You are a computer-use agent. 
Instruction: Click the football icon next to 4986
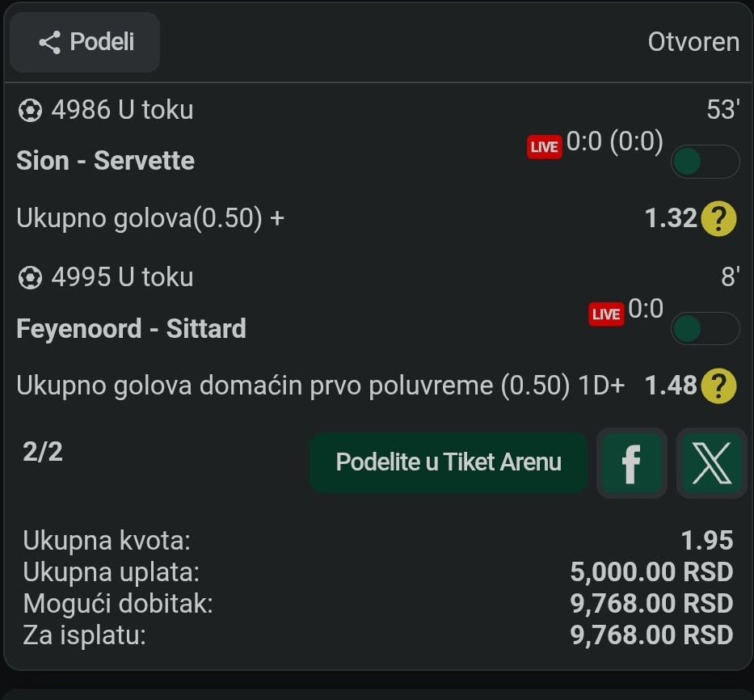30,110
